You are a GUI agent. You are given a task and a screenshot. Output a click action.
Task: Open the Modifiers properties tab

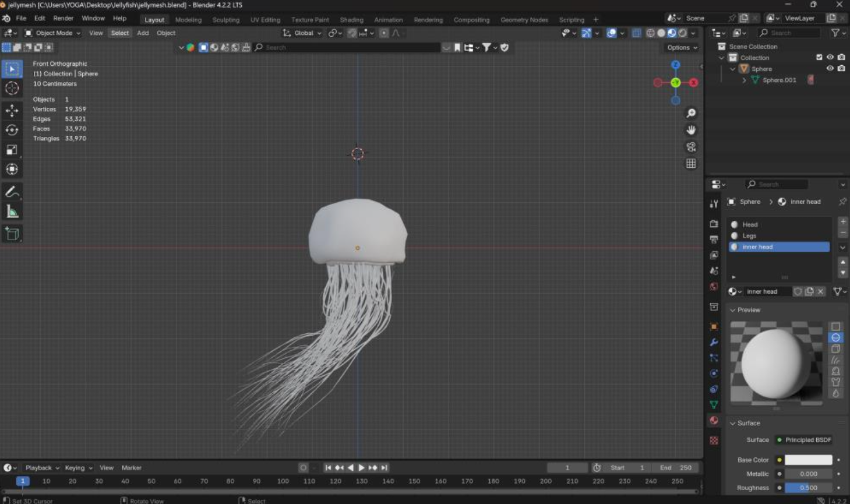coord(714,342)
